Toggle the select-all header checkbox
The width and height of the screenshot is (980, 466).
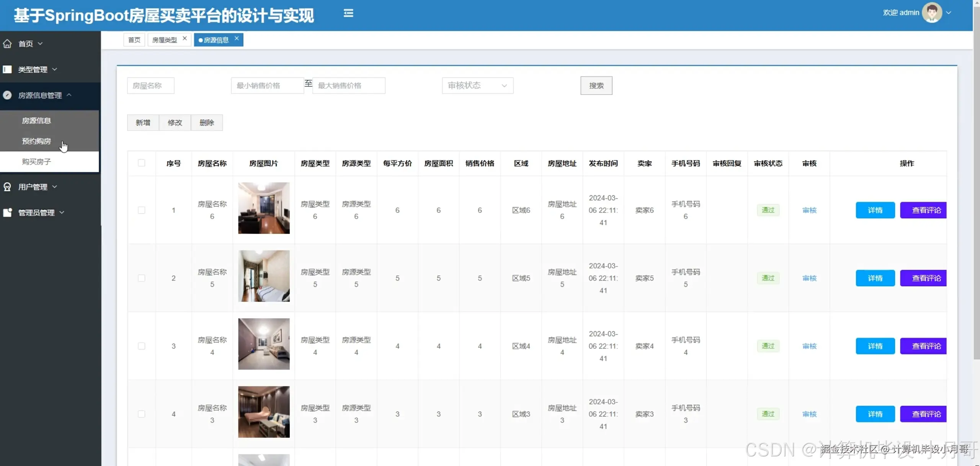click(x=142, y=163)
